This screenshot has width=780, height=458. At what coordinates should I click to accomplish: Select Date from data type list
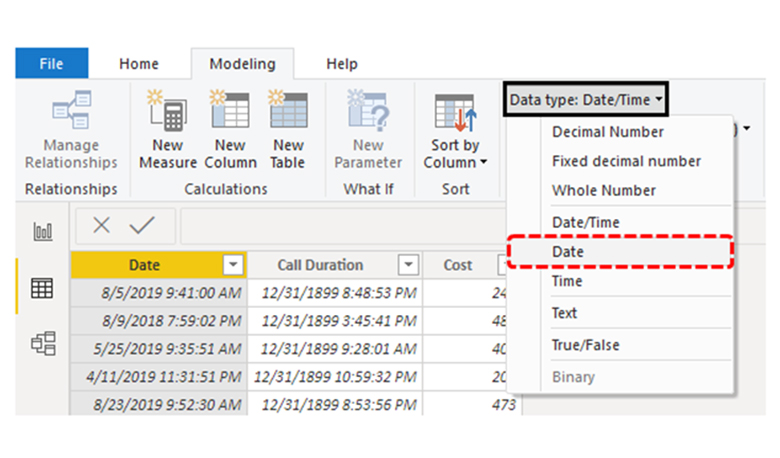[620, 252]
